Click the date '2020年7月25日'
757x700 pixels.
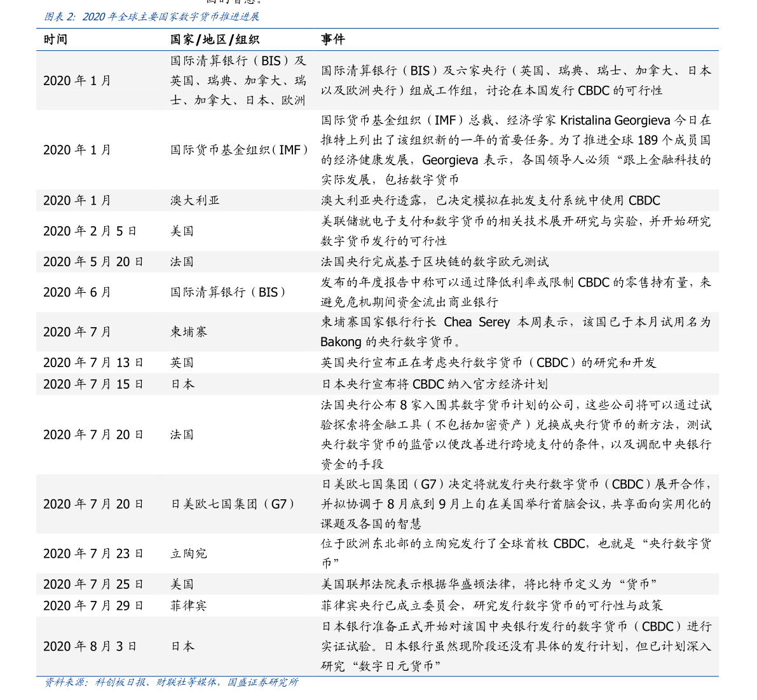(93, 584)
